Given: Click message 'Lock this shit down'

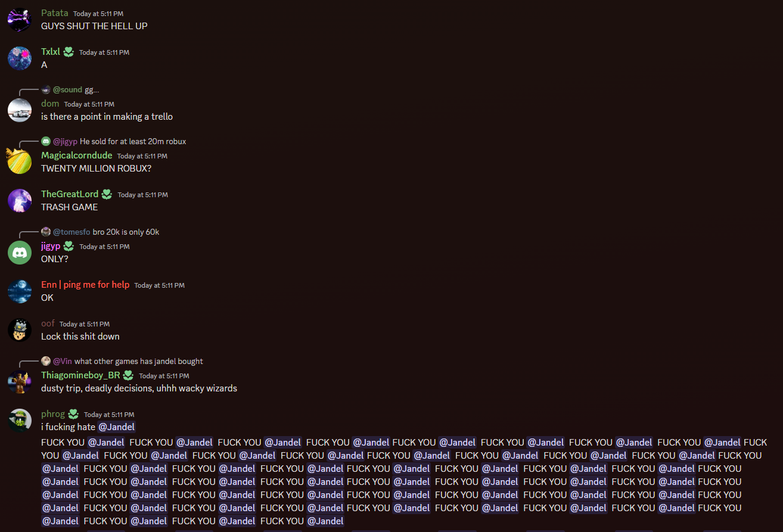Looking at the screenshot, I should (x=80, y=337).
